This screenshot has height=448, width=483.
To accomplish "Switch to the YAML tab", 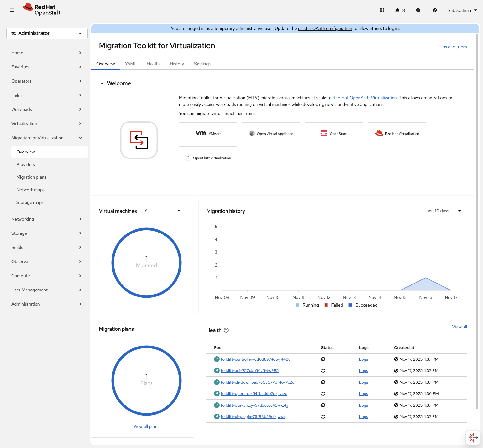I will point(131,64).
